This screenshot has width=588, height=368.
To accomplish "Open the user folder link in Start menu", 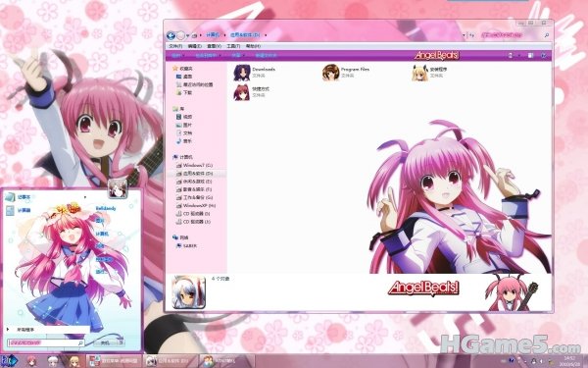I will pos(106,208).
